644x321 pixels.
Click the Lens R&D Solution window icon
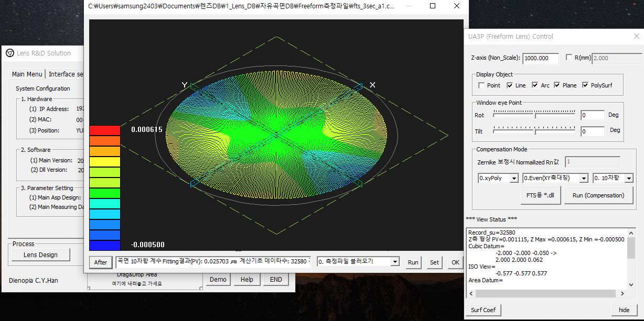pos(10,53)
